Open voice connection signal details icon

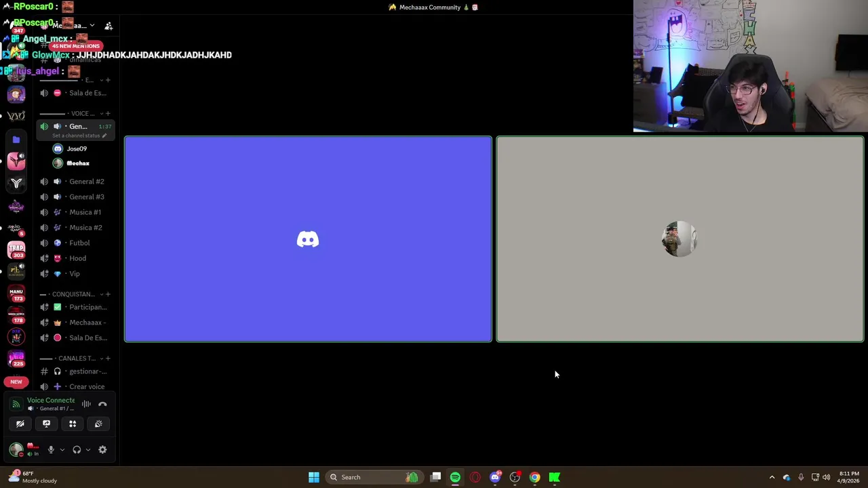coord(16,404)
